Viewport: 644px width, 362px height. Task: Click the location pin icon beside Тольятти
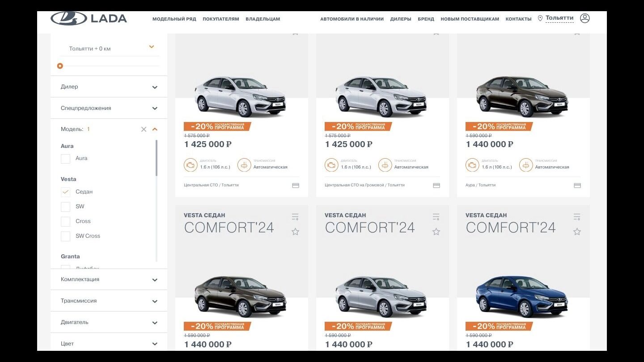540,18
